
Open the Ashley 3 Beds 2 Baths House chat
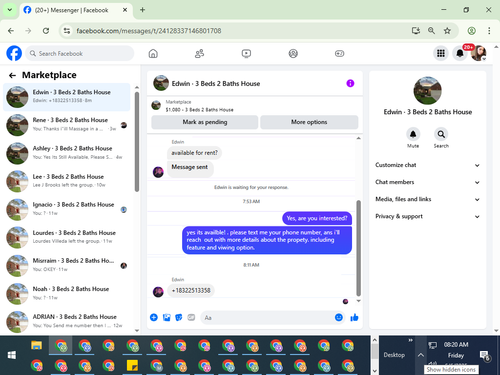click(67, 153)
